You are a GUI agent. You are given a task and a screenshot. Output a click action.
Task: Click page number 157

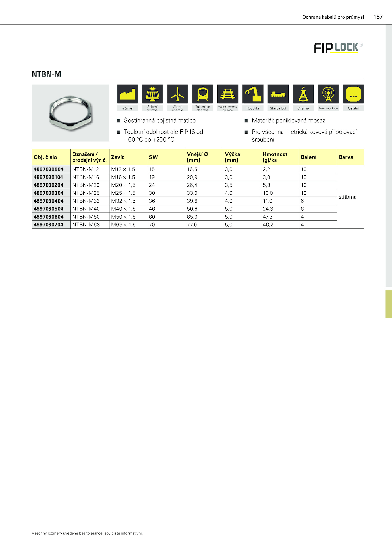coord(378,17)
